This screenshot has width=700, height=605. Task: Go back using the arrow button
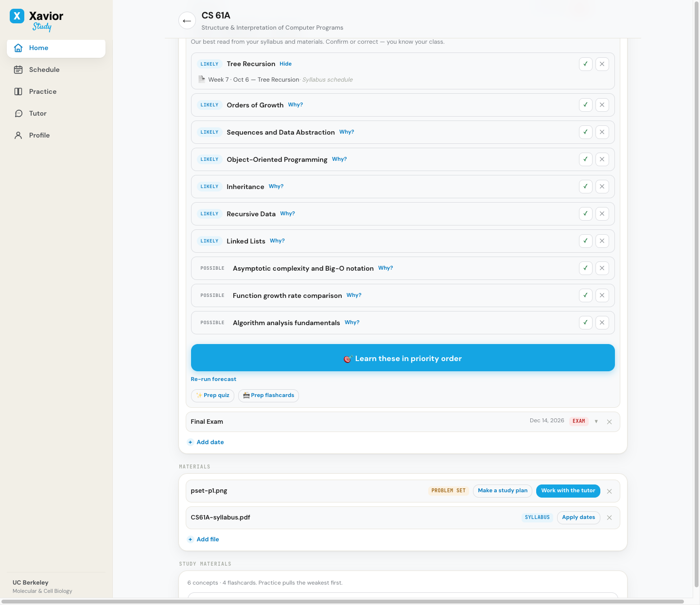pyautogui.click(x=187, y=21)
